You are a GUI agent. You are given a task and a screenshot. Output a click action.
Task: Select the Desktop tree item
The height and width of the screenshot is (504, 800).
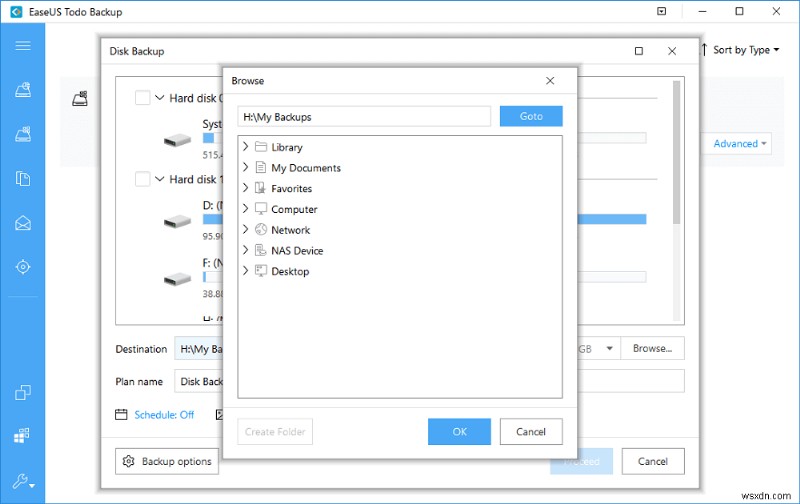tap(290, 271)
